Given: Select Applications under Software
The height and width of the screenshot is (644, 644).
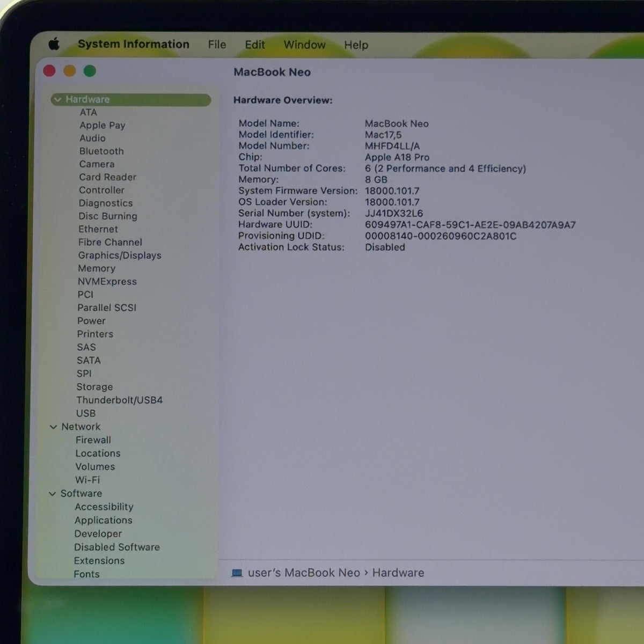Looking at the screenshot, I should coord(104,521).
